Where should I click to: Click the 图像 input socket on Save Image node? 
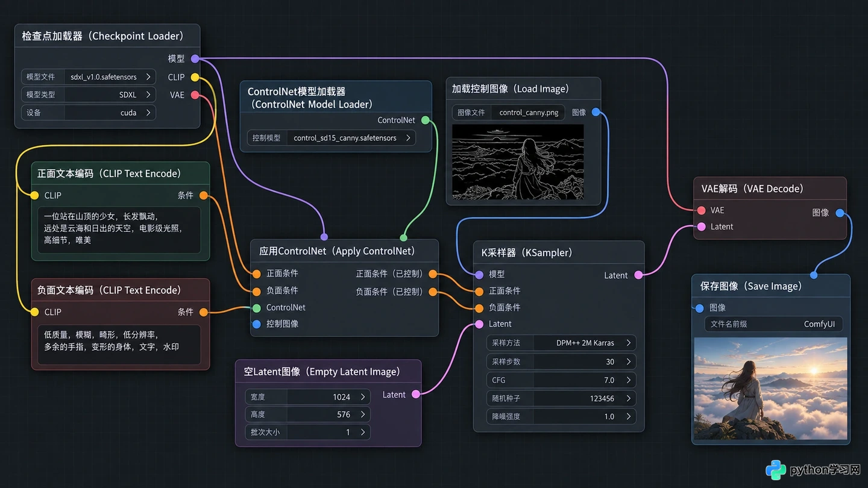pos(699,308)
